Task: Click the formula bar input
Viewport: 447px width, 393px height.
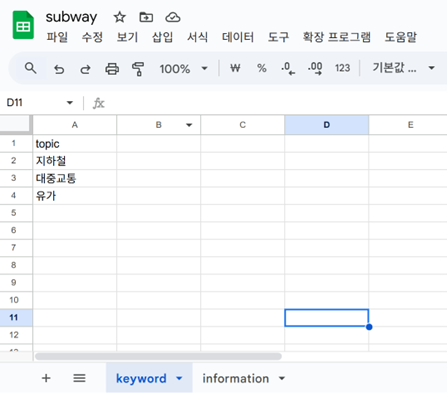Action: pos(277,103)
